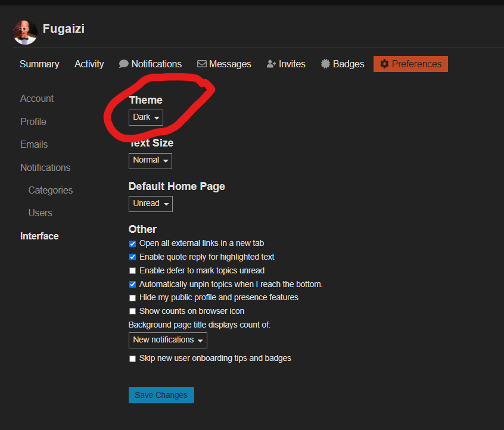The image size is (504, 430).
Task: Click the Fugaizi profile avatar
Action: 25,33
